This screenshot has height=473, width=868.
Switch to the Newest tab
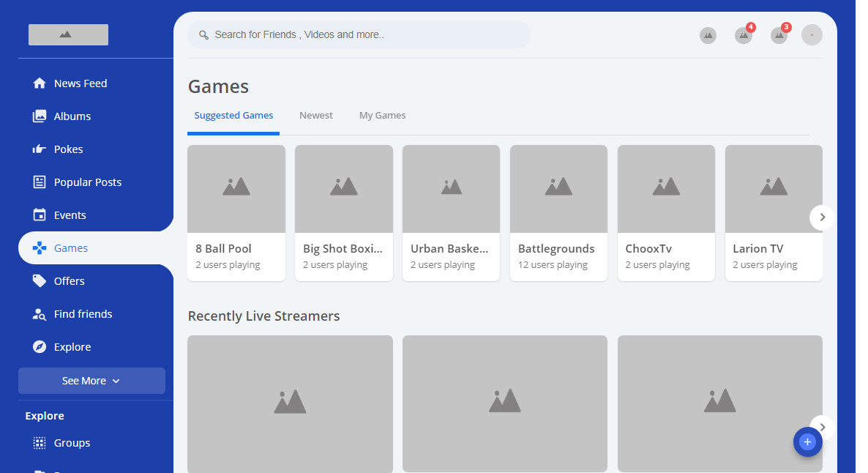pos(315,116)
